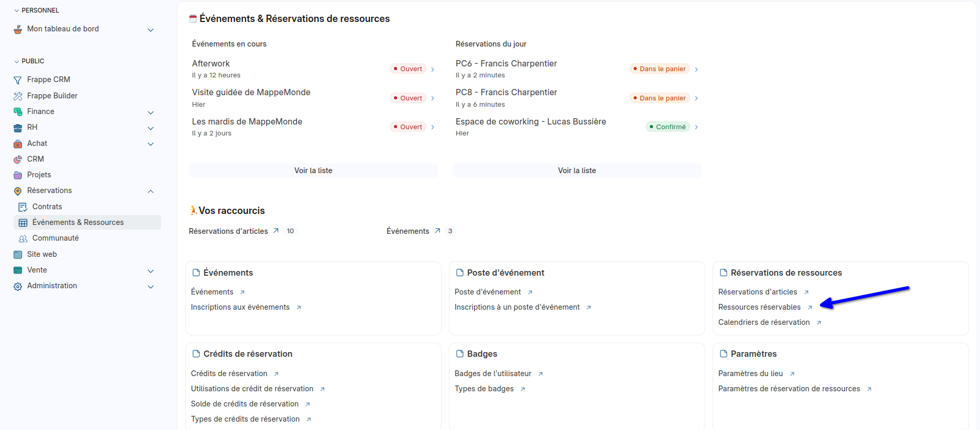Open Frappe Builder via its tools icon

point(18,96)
